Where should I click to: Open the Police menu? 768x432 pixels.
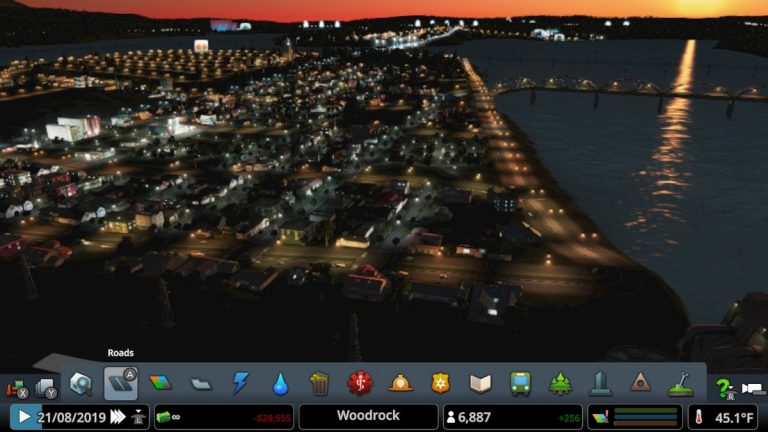440,383
